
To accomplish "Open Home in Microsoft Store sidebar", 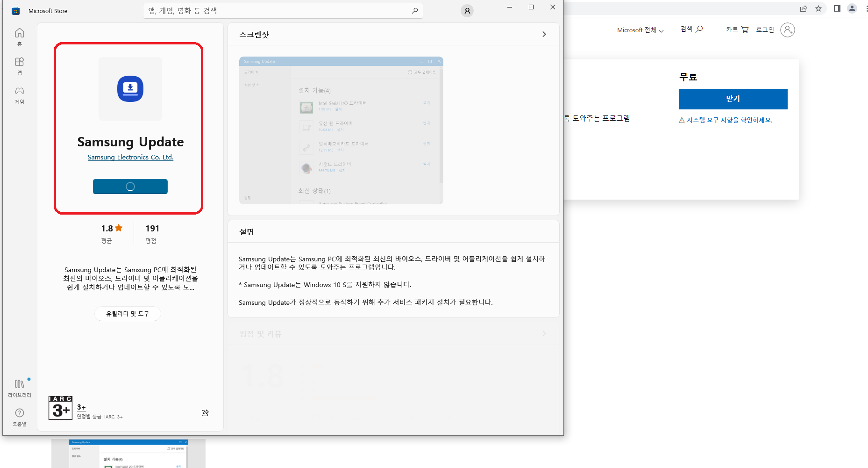I will tap(20, 37).
